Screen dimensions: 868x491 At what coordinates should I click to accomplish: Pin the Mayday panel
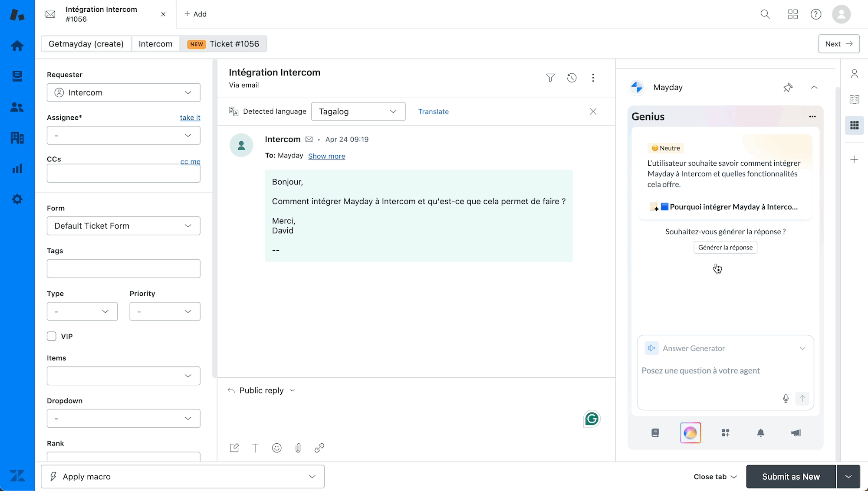click(x=788, y=87)
